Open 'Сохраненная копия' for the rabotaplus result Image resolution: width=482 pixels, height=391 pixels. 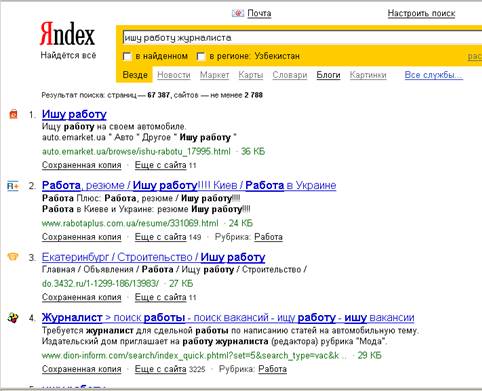(82, 237)
